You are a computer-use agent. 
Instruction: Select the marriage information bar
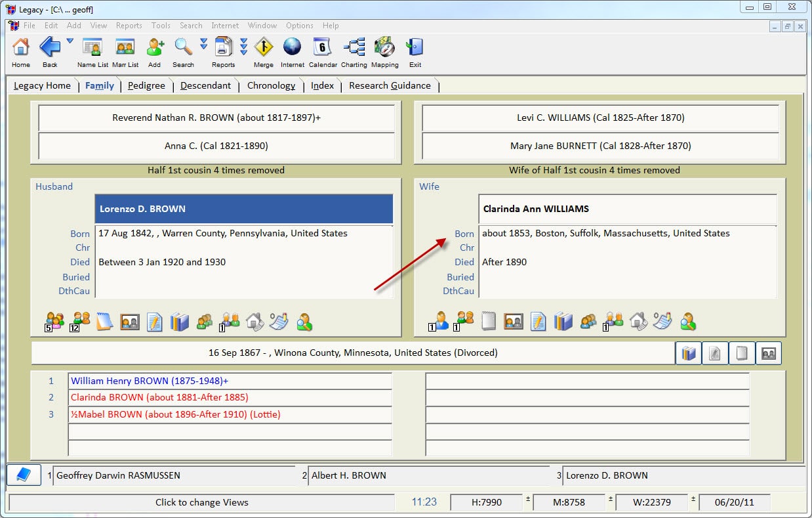click(x=353, y=353)
